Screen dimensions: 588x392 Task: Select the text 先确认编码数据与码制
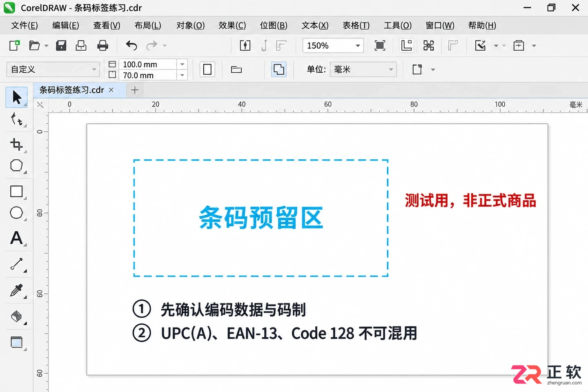(x=233, y=310)
